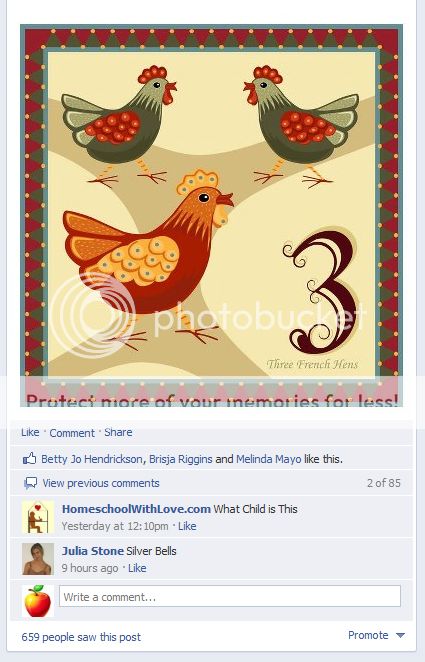Like the Silver Bells comment
The width and height of the screenshot is (425, 662).
pyautogui.click(x=137, y=568)
